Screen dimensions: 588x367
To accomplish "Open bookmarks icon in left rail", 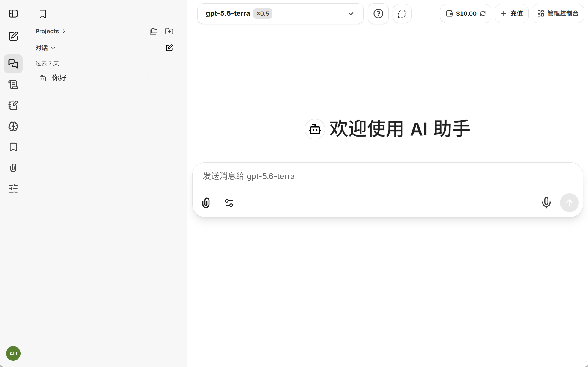I will [x=13, y=147].
